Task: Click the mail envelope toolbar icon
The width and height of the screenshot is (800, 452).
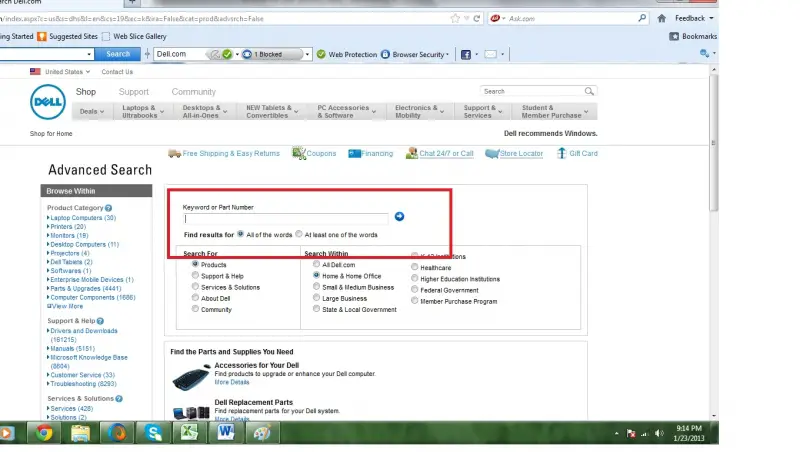Action: (490, 54)
